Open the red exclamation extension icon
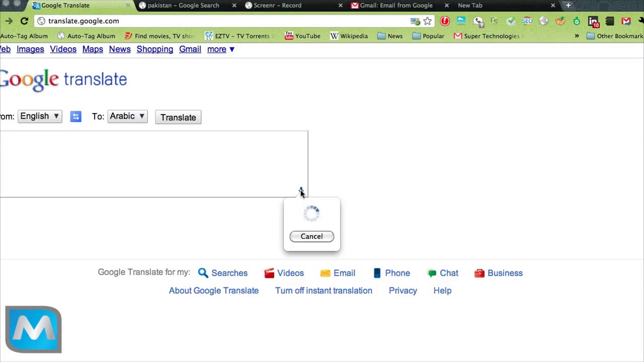Screen dimensions: 644x362 [x=445, y=21]
